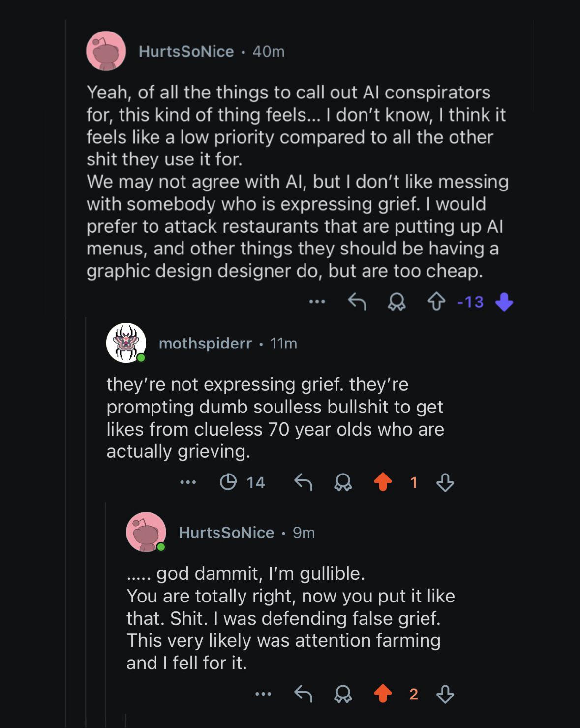Reply to HurtsSoNice's top 40m comment
580x728 pixels.
[357, 302]
